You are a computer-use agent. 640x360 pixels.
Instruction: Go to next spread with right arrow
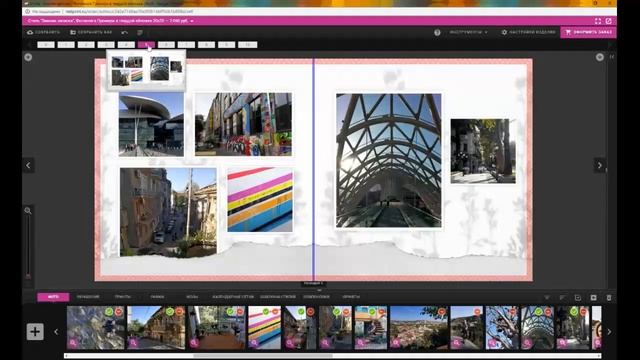599,165
